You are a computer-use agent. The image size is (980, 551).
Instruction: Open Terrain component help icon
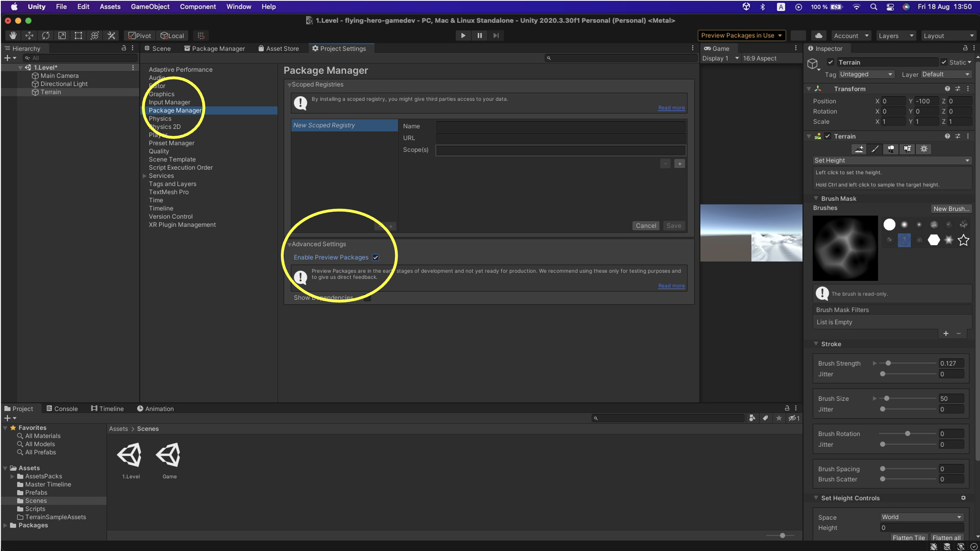pos(947,136)
